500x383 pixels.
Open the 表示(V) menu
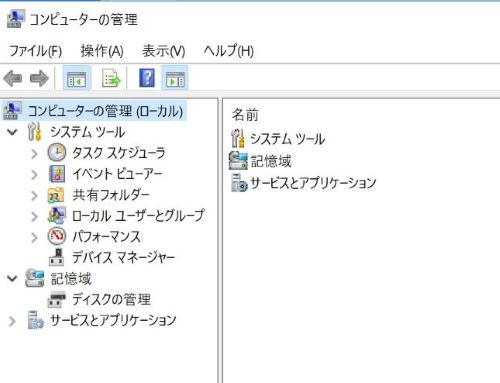pos(164,51)
